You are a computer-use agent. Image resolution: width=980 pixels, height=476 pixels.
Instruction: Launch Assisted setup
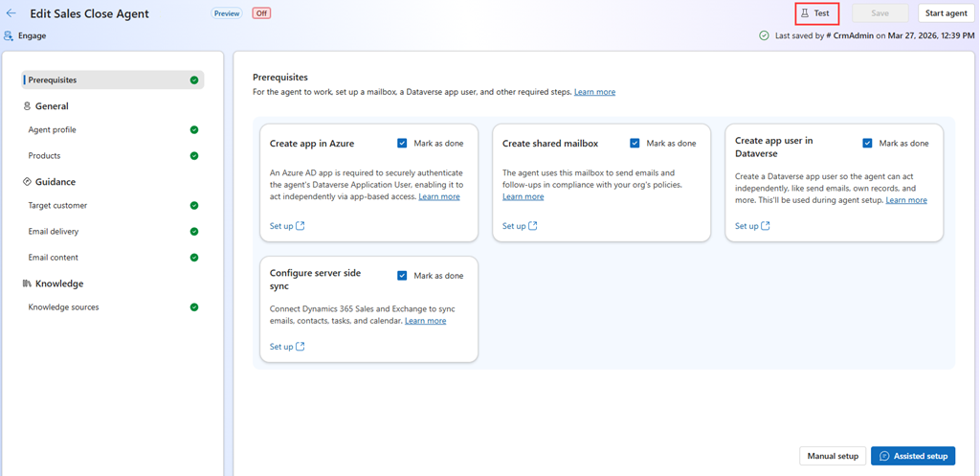coord(913,456)
